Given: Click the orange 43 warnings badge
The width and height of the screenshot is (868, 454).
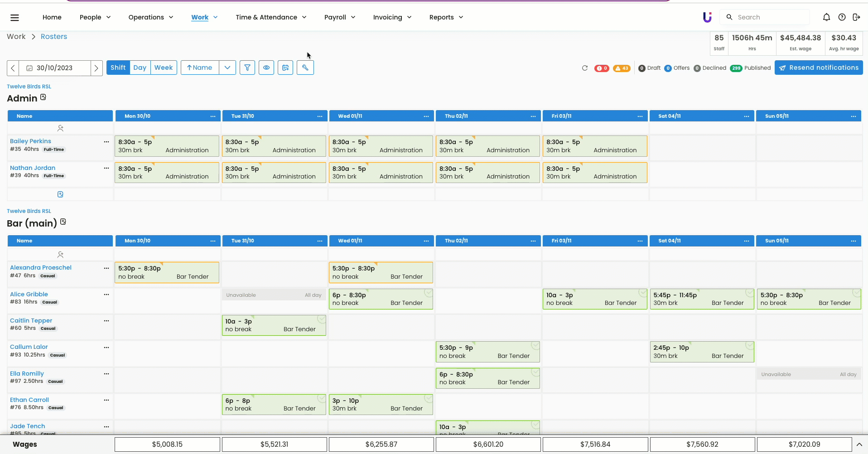Looking at the screenshot, I should tap(622, 68).
